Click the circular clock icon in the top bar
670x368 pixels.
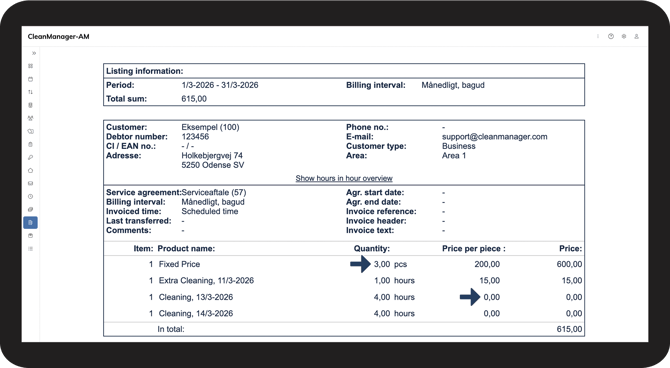pos(611,37)
